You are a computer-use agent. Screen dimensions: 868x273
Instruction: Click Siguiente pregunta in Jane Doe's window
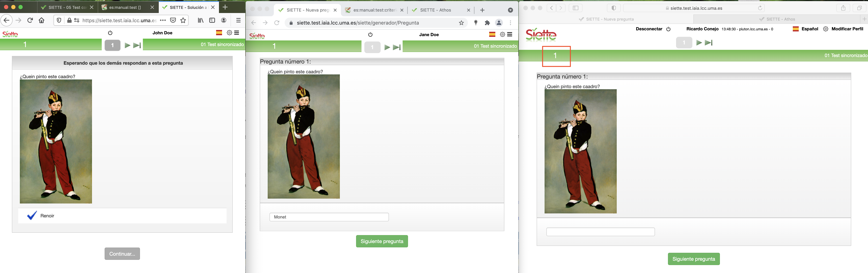click(382, 241)
